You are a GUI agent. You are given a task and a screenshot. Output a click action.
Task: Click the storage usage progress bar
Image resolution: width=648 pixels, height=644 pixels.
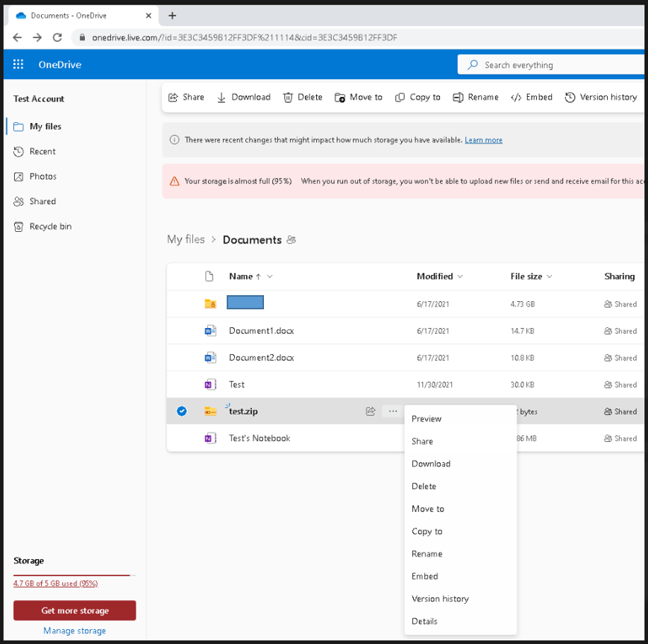[75, 575]
